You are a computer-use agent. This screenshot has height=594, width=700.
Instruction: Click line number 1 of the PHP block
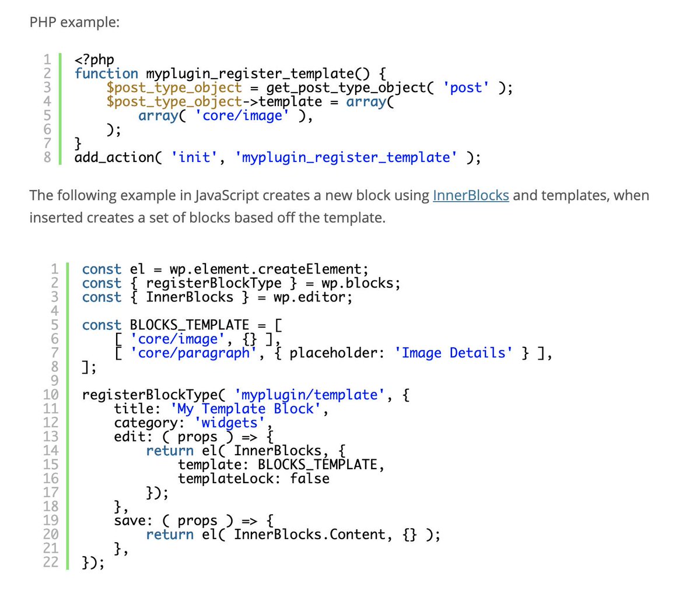click(x=47, y=59)
